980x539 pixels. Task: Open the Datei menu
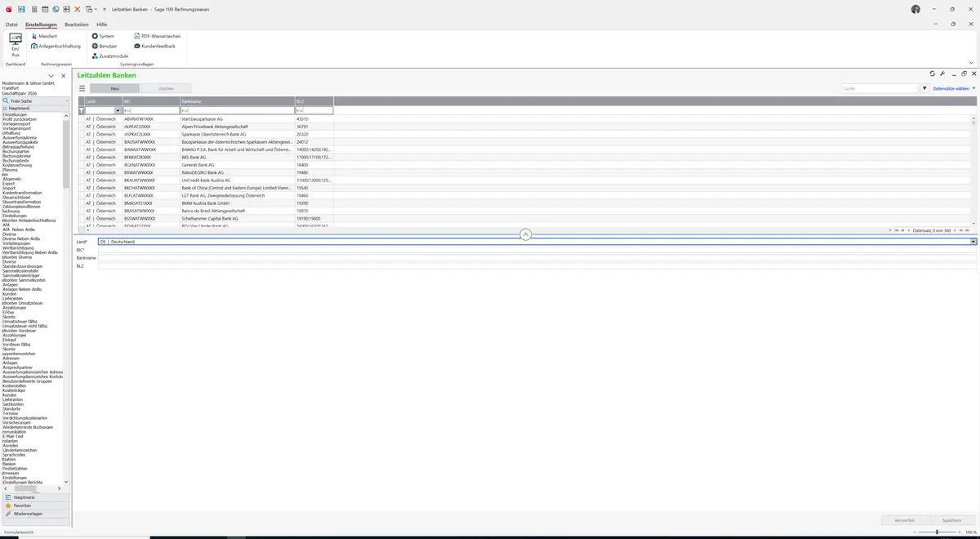click(x=11, y=24)
